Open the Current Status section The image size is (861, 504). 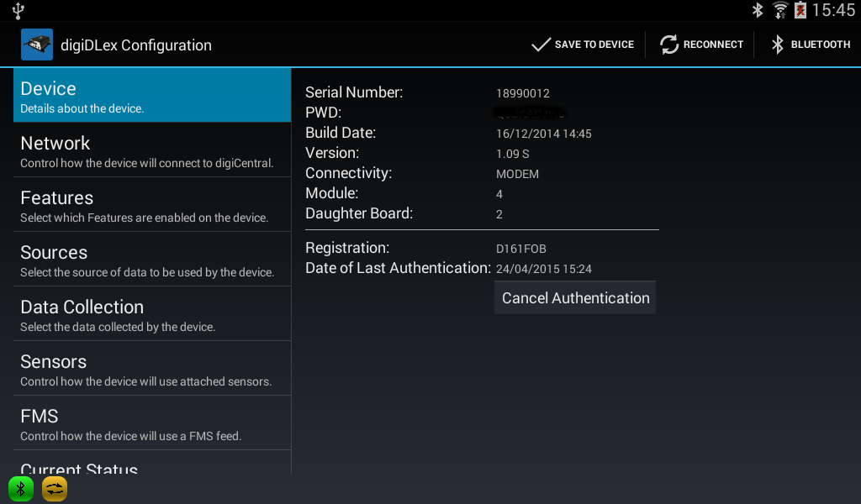coord(152,462)
